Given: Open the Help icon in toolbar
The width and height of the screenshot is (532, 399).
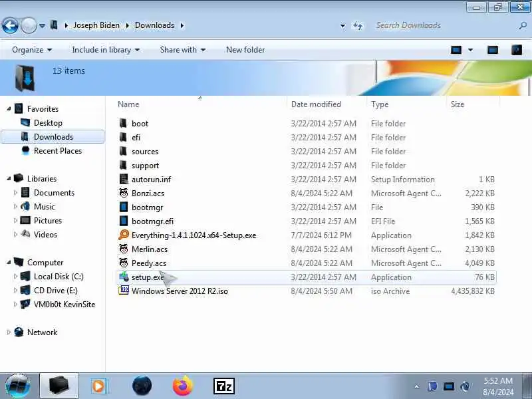Looking at the screenshot, I should coord(517,51).
